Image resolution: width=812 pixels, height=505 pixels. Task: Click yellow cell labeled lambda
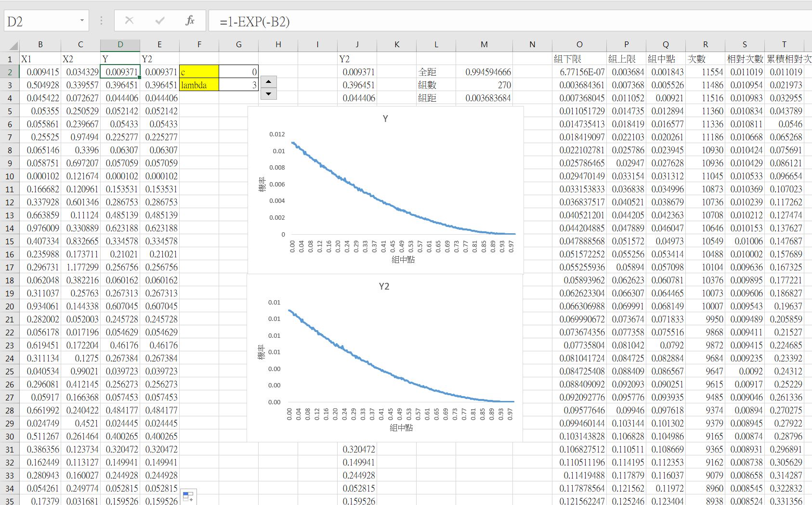[x=199, y=85]
